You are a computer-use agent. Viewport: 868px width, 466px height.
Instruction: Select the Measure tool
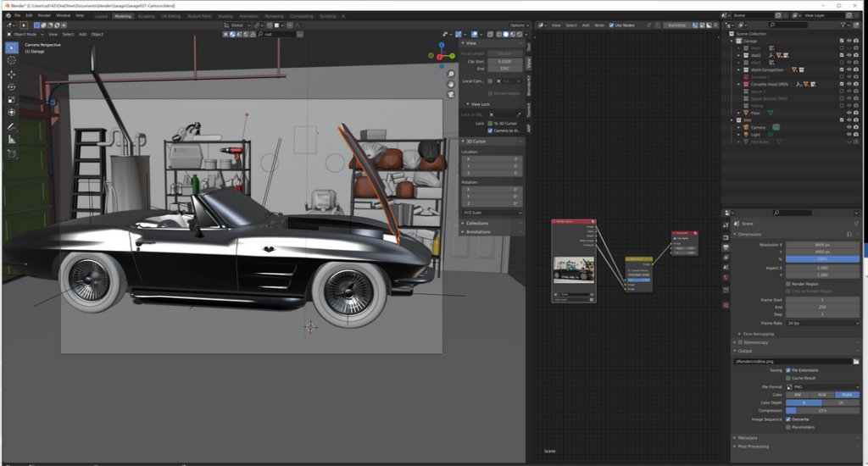pos(12,139)
